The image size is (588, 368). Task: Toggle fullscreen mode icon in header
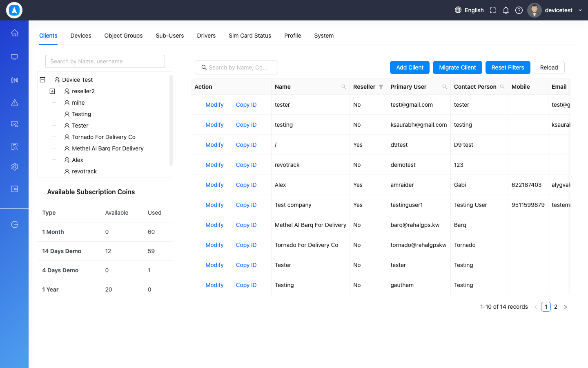pos(493,10)
